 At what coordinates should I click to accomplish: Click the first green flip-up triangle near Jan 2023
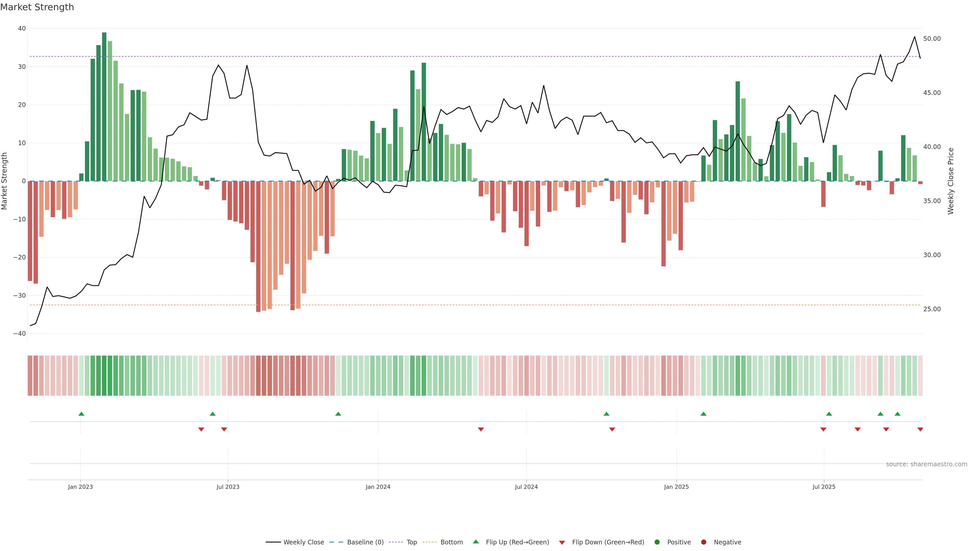pyautogui.click(x=81, y=414)
